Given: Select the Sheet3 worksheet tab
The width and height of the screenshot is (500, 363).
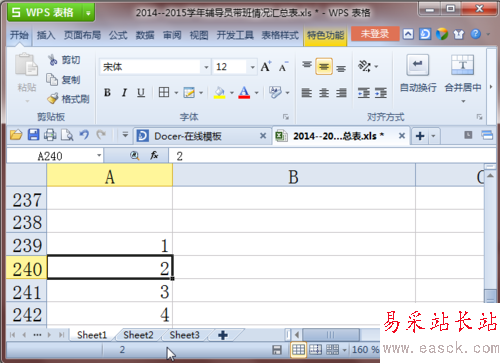Looking at the screenshot, I should coord(184,335).
